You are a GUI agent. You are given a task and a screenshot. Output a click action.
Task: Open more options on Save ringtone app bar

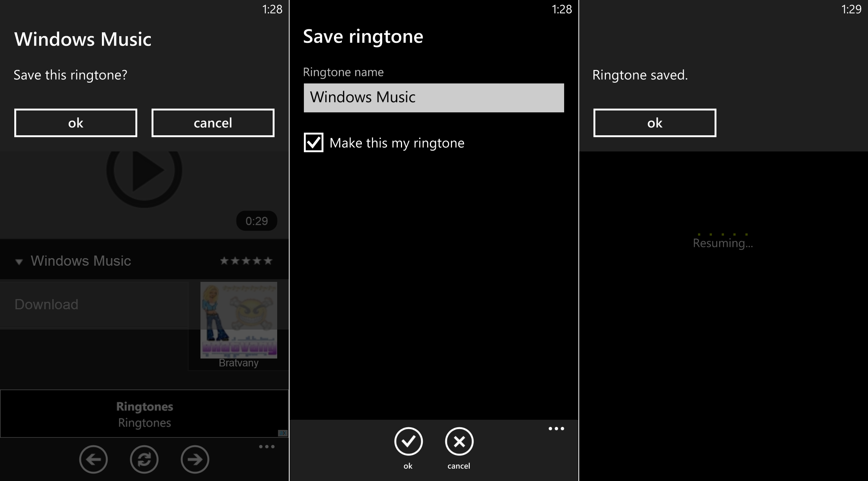click(x=556, y=428)
